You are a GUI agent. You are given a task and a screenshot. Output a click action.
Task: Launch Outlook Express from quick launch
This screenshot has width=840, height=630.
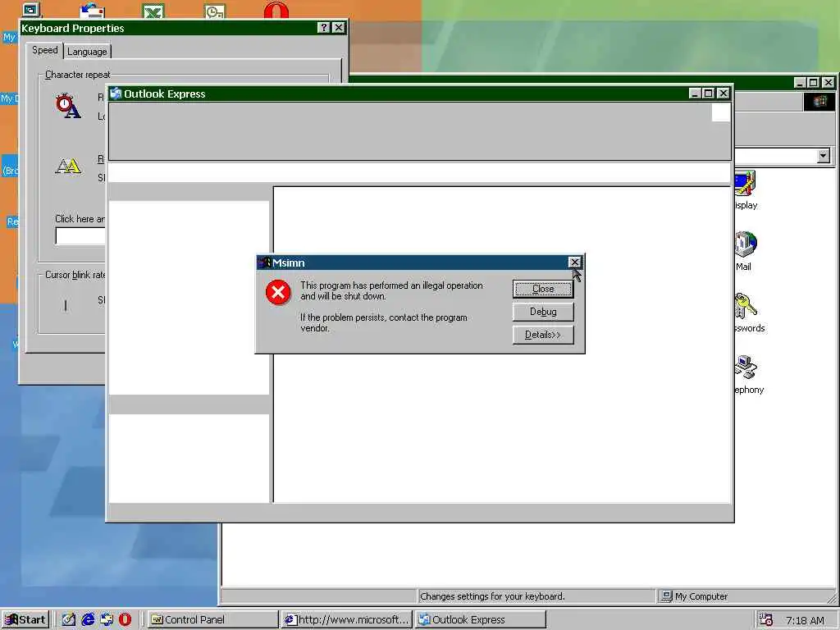(x=107, y=620)
